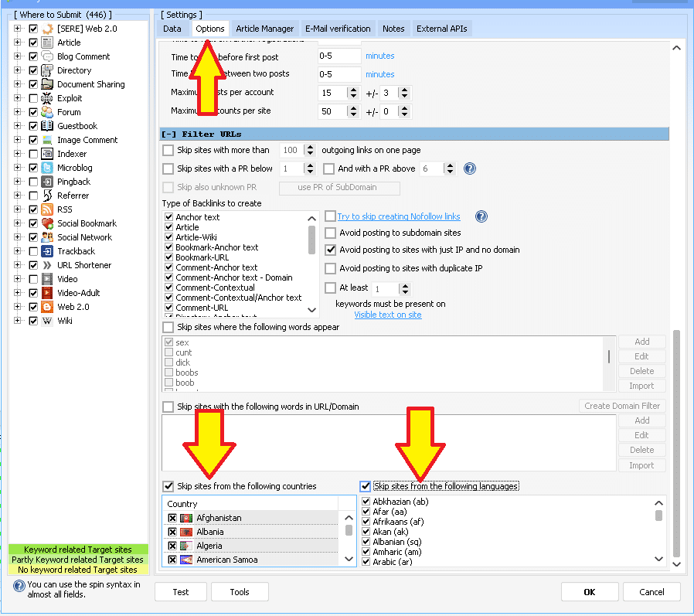Screen dimensions: 694x616
Task: Click the Social Bookmark heart icon
Action: coord(47,223)
